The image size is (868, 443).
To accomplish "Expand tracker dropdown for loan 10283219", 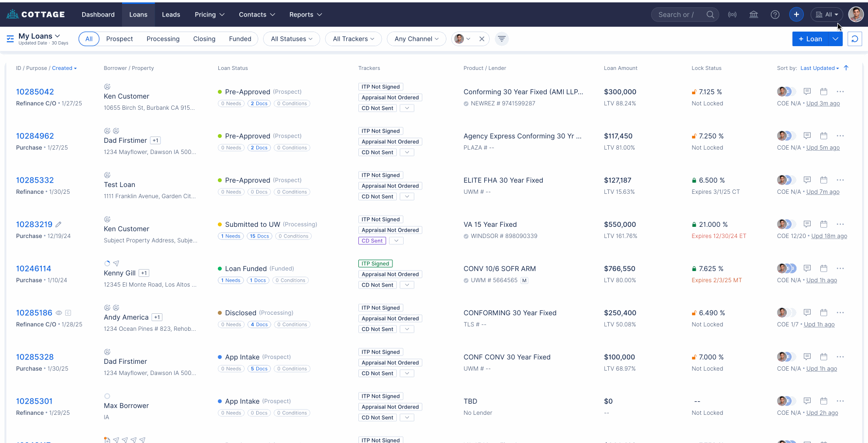I will coord(397,240).
